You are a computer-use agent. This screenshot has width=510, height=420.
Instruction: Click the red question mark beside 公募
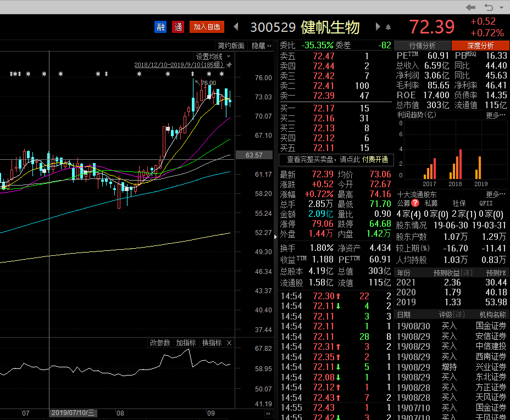point(415,203)
